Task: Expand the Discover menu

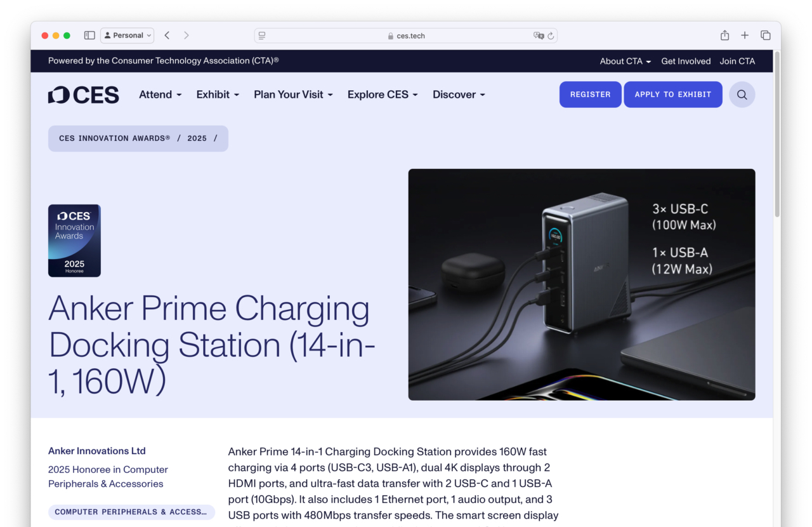Action: [x=459, y=95]
